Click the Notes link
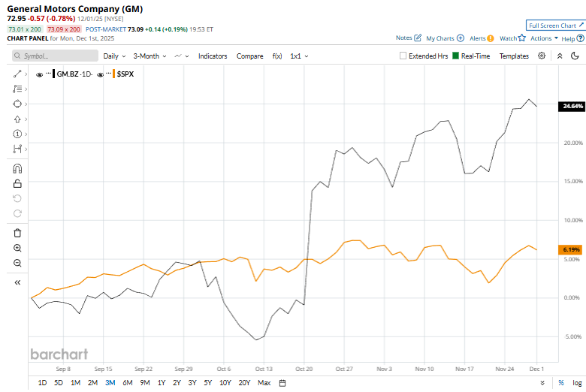The height and width of the screenshot is (392, 586). (403, 38)
